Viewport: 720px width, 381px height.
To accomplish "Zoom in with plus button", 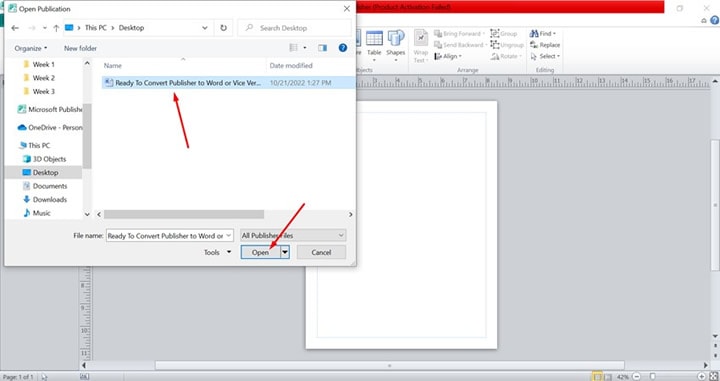I will [701, 377].
